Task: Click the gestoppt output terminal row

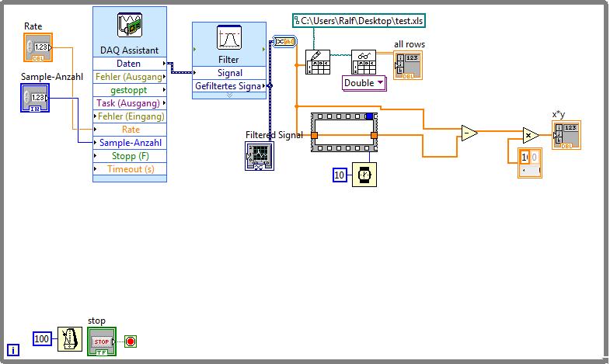Action: click(x=130, y=90)
